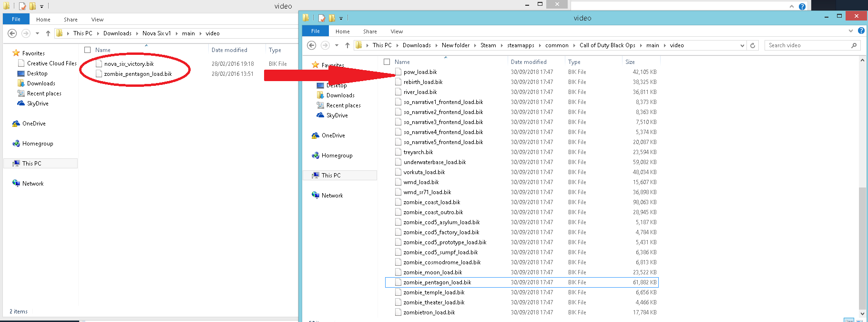Go to Call of Duty Black Ops breadcrumb
The image size is (868, 322).
tap(607, 45)
